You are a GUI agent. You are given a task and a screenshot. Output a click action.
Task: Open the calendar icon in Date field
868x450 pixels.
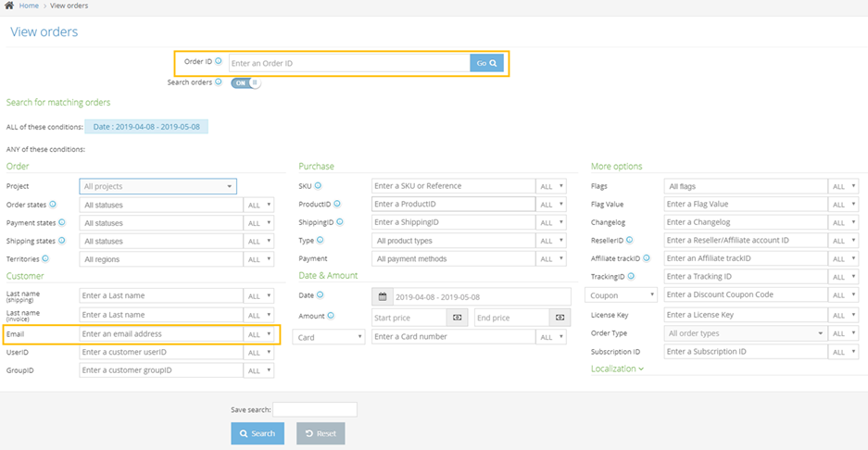382,296
